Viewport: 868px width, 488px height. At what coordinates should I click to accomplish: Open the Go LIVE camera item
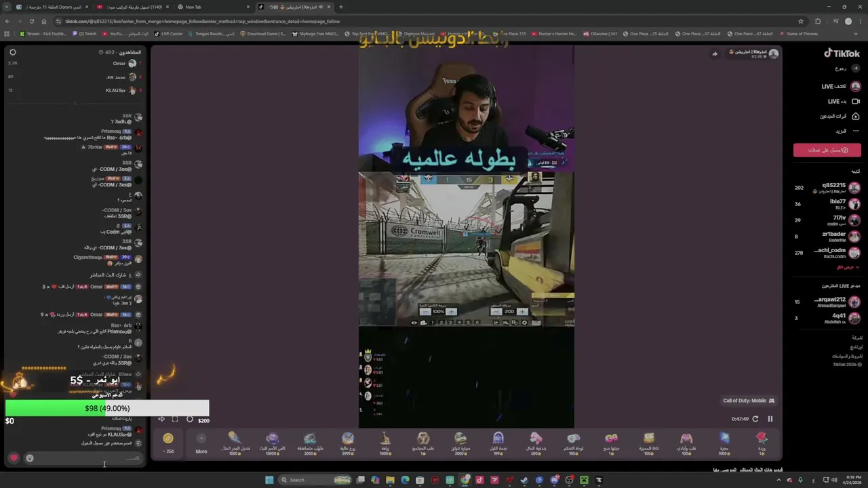point(844,101)
